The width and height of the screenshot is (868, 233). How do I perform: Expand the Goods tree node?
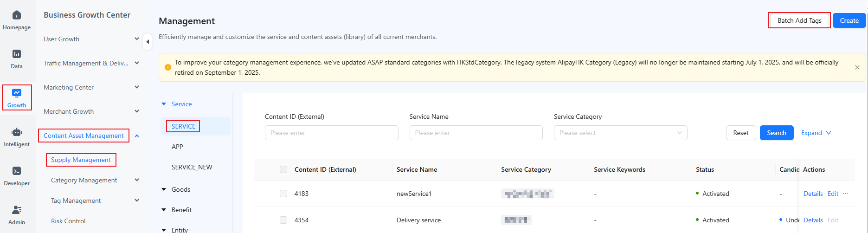click(x=164, y=189)
